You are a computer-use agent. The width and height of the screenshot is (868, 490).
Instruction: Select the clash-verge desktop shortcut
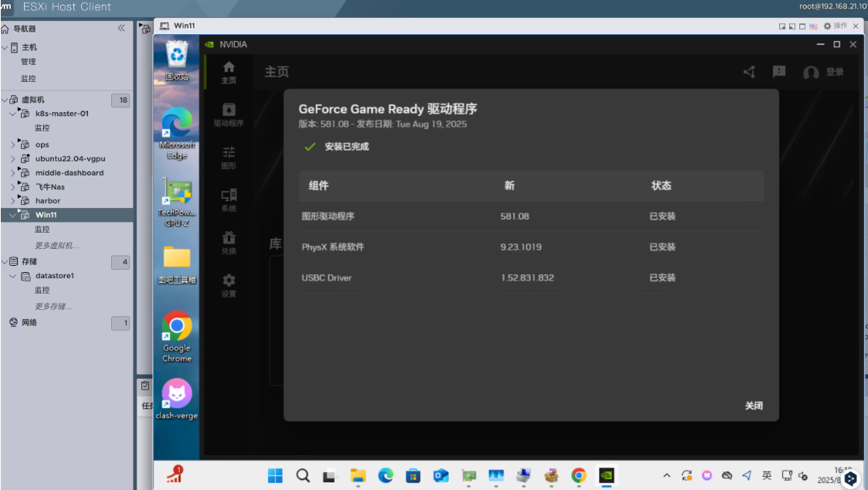[177, 399]
